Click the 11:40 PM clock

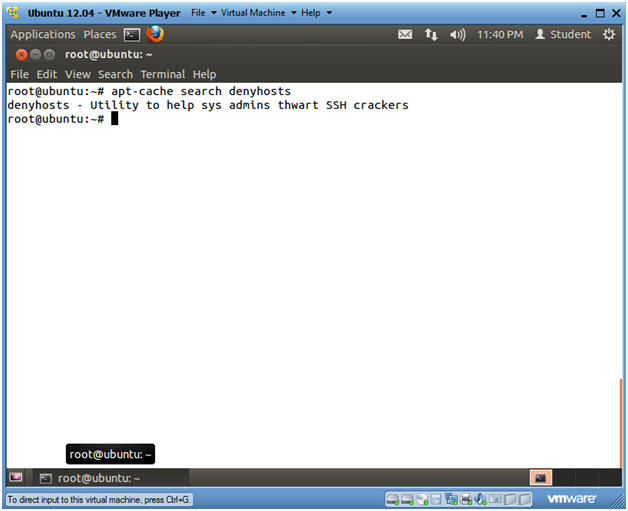click(500, 34)
